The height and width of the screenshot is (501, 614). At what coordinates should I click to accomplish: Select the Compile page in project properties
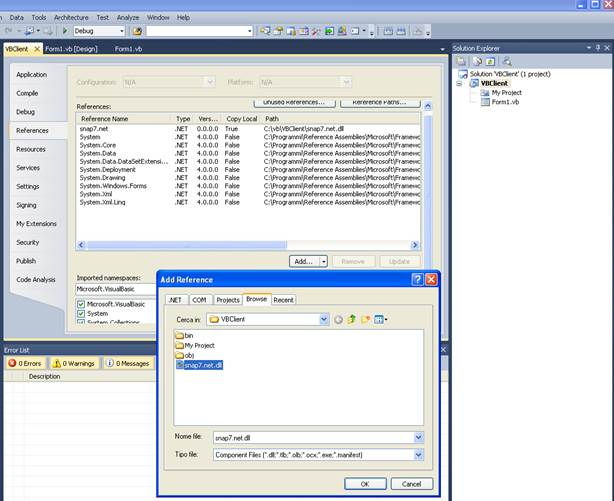(x=27, y=93)
